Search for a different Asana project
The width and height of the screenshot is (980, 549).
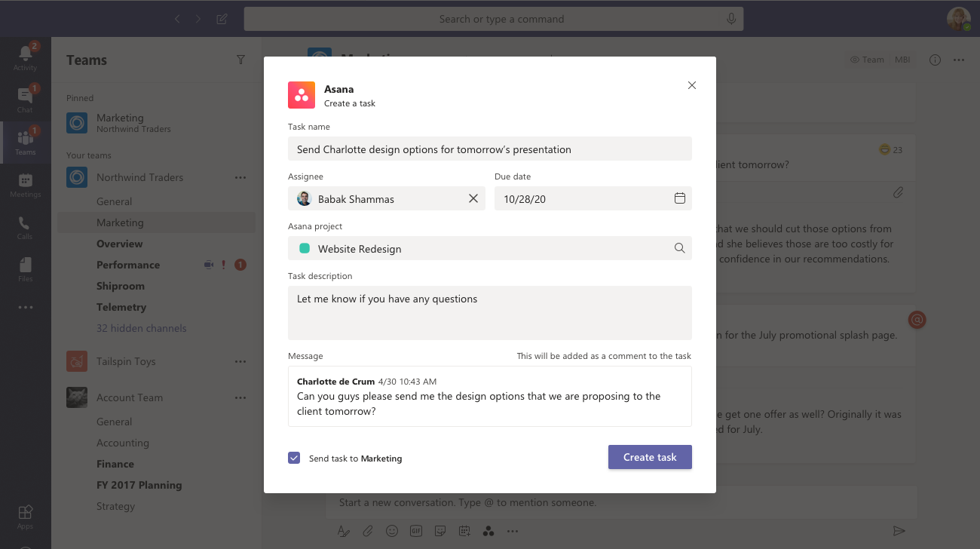678,247
